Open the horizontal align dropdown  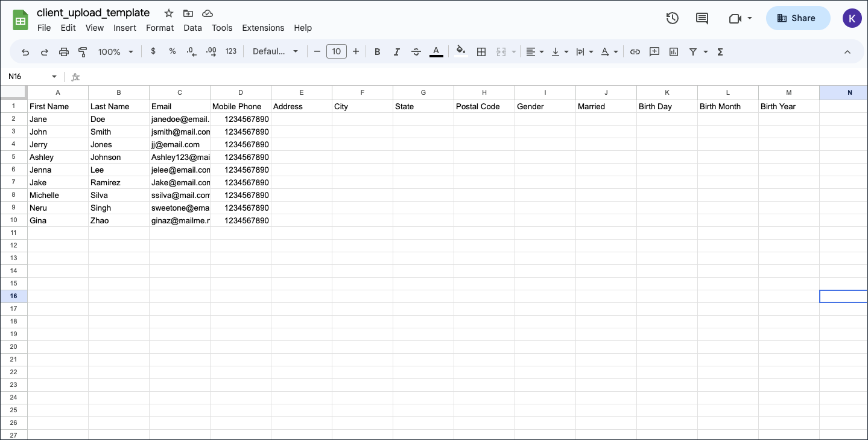pyautogui.click(x=534, y=52)
